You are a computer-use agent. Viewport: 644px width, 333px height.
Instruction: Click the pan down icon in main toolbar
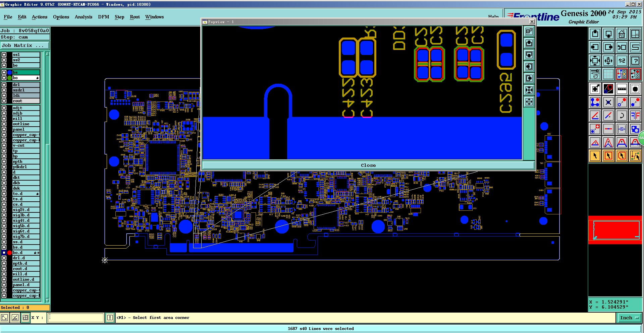608,34
